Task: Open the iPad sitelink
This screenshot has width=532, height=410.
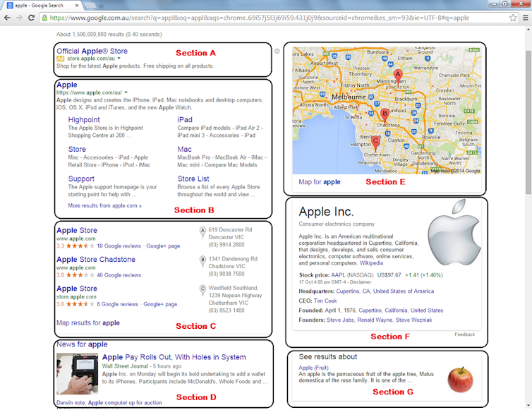Action: (185, 120)
